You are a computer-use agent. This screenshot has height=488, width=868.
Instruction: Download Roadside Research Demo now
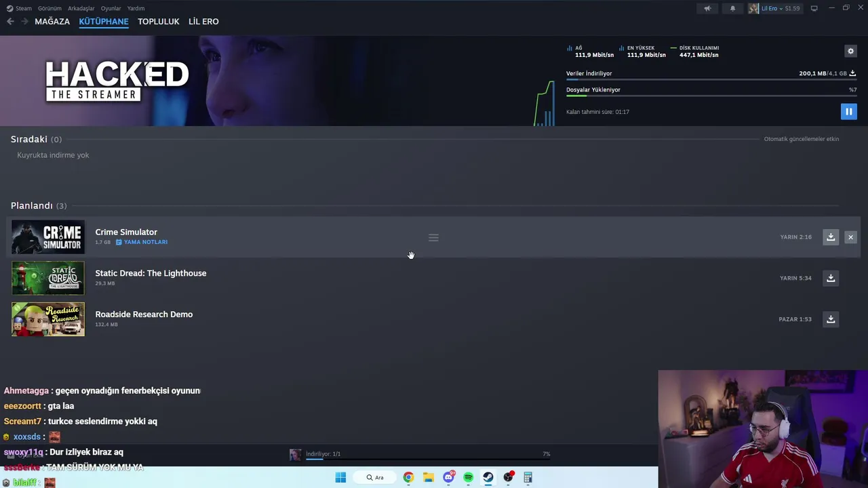[x=831, y=319]
